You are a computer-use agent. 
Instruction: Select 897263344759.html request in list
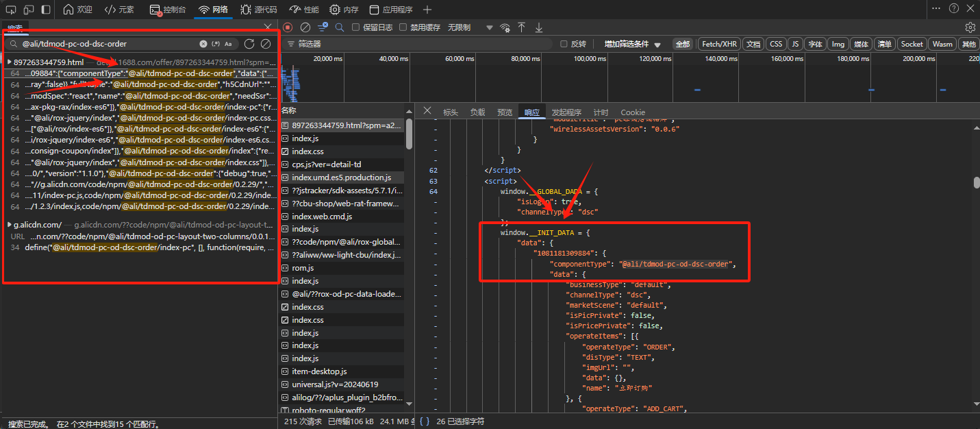[342, 125]
